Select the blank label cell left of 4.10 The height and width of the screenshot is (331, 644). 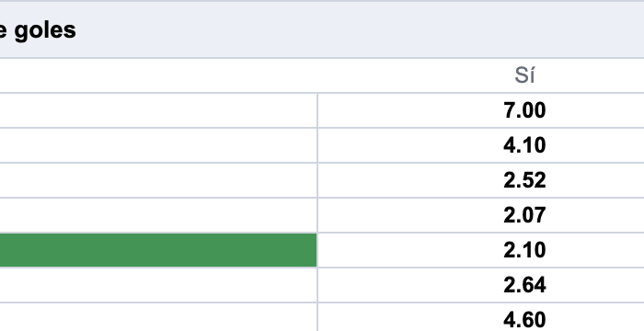coord(158,145)
